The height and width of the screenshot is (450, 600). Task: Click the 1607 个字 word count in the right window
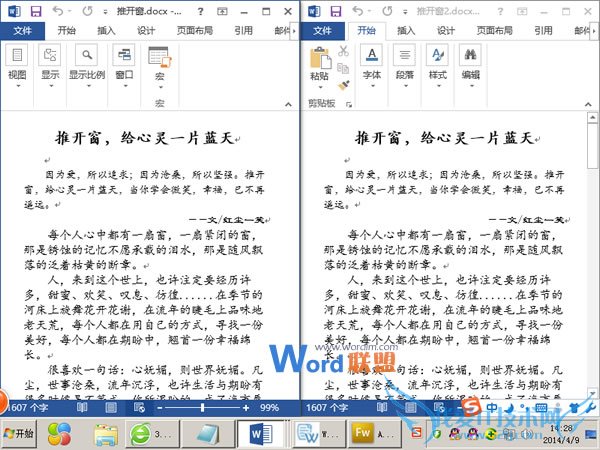(326, 408)
